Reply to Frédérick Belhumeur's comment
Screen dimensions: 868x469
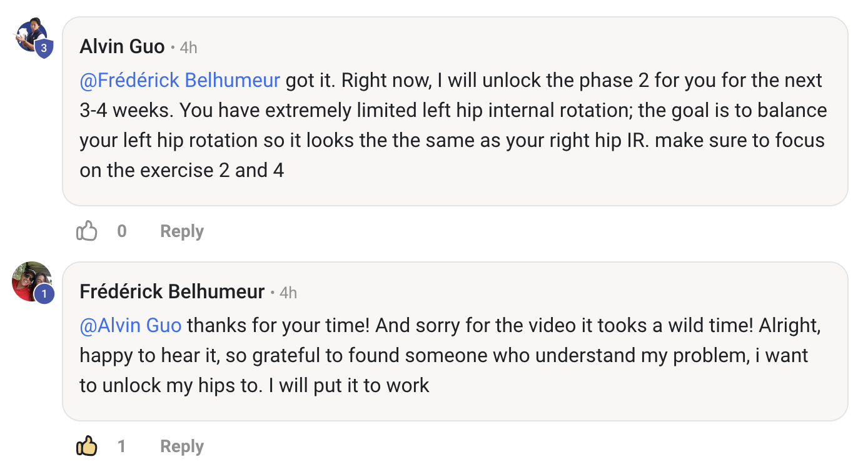click(181, 446)
